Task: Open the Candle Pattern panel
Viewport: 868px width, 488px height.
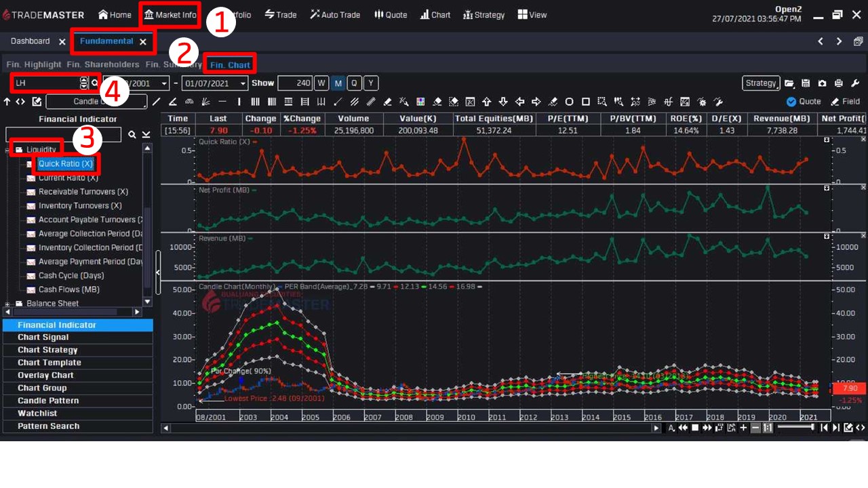Action: click(48, 401)
